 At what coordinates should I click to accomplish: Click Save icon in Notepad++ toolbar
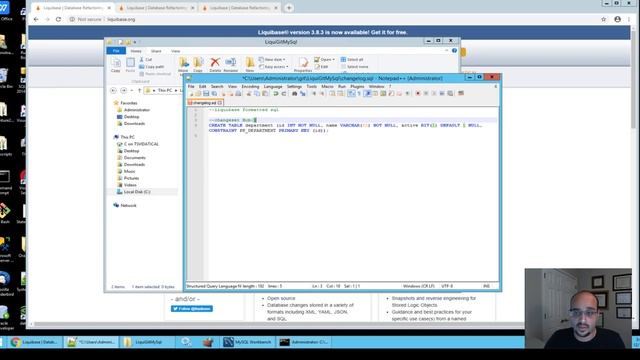pos(206,93)
